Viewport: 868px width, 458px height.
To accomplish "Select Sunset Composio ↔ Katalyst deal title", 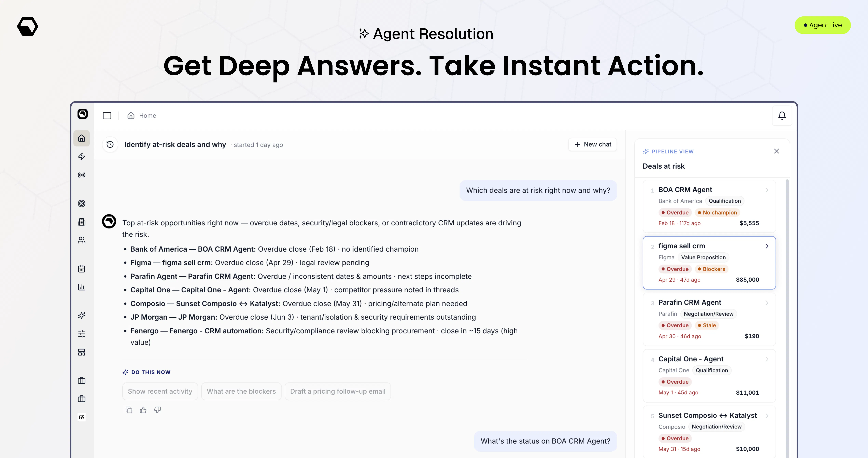I will [x=708, y=416].
